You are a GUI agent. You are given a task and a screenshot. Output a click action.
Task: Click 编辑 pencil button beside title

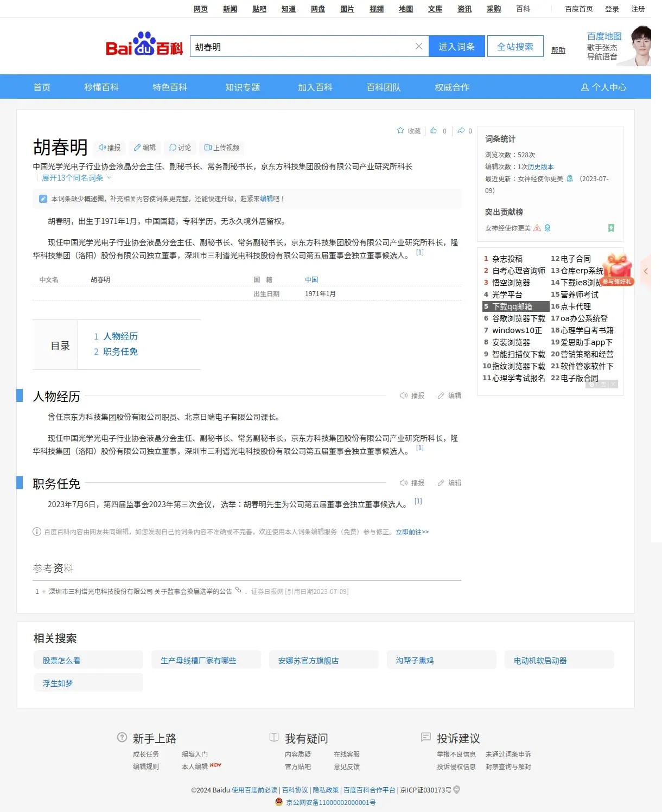(144, 148)
